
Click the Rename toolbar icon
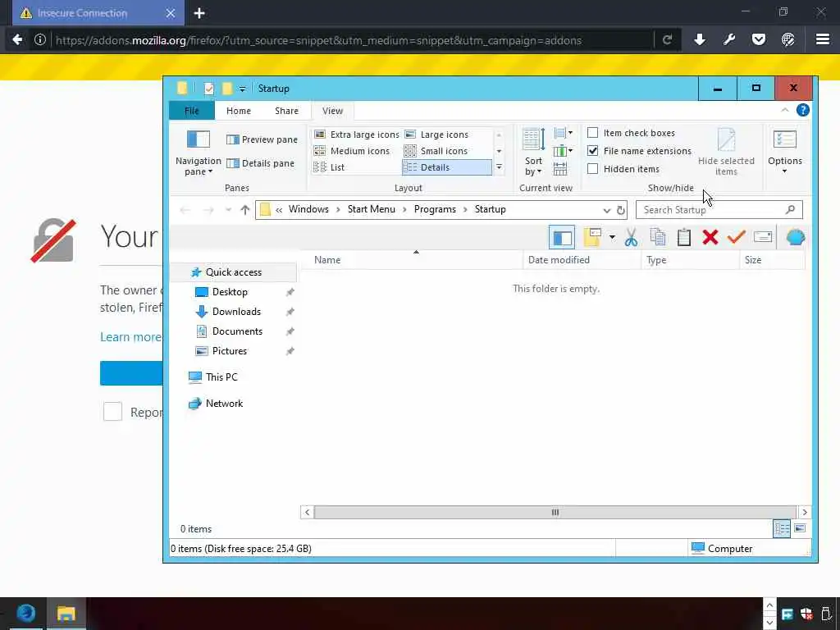(x=763, y=237)
